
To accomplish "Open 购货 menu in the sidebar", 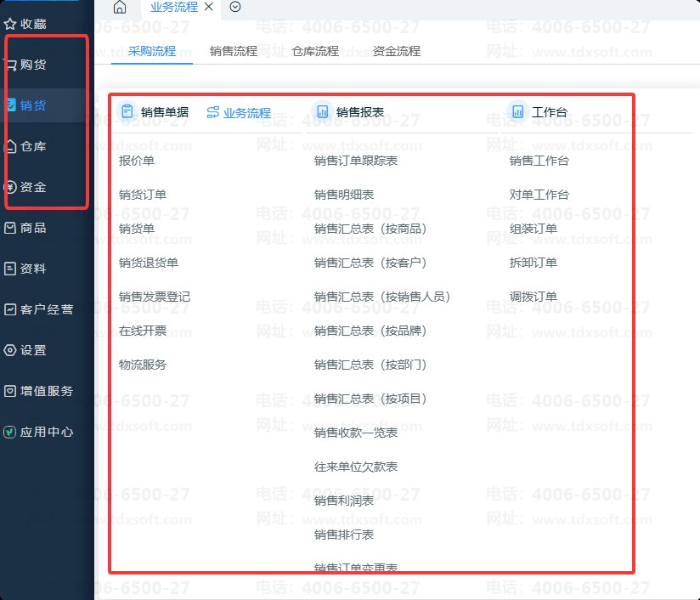I will point(33,65).
